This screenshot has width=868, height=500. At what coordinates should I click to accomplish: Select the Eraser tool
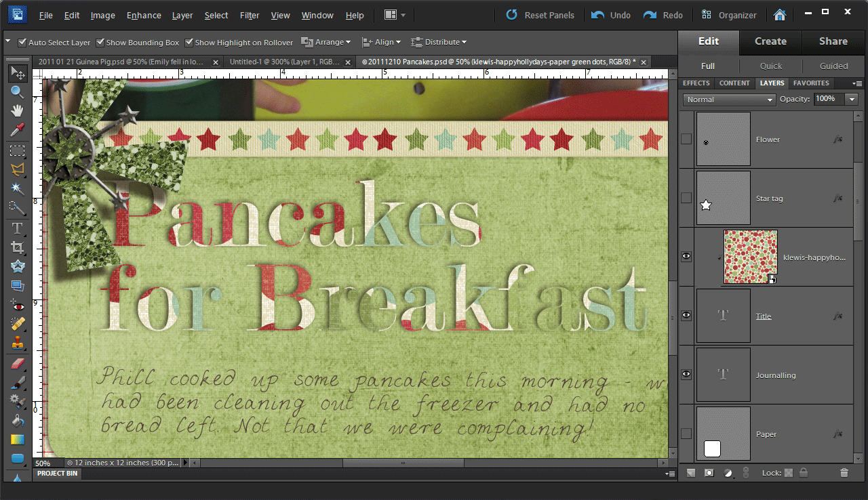pos(18,364)
